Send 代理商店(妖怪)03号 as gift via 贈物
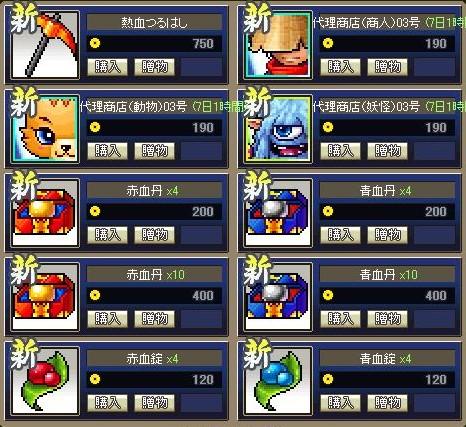Viewport: 466px width, 427px height. 387,151
